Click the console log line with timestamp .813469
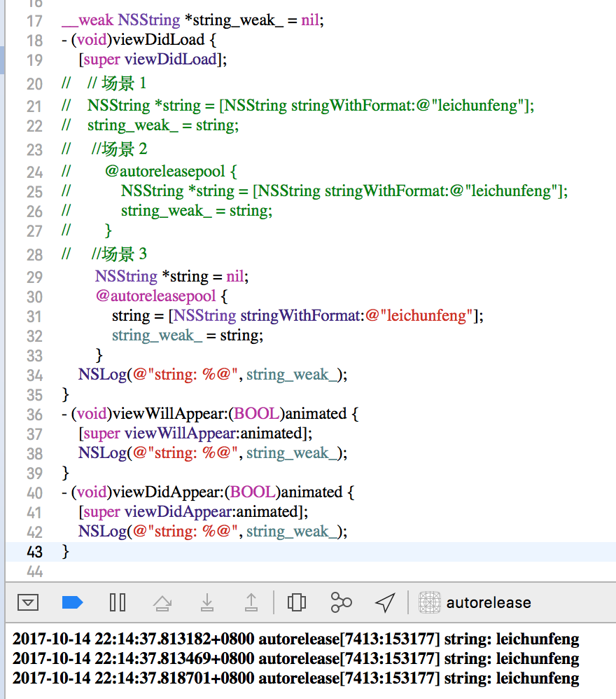Viewport: 616px width, 699px height. pyautogui.click(x=296, y=658)
